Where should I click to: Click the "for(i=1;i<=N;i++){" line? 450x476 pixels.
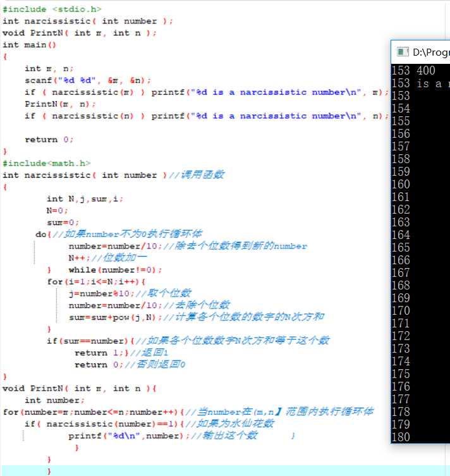[x=97, y=282]
